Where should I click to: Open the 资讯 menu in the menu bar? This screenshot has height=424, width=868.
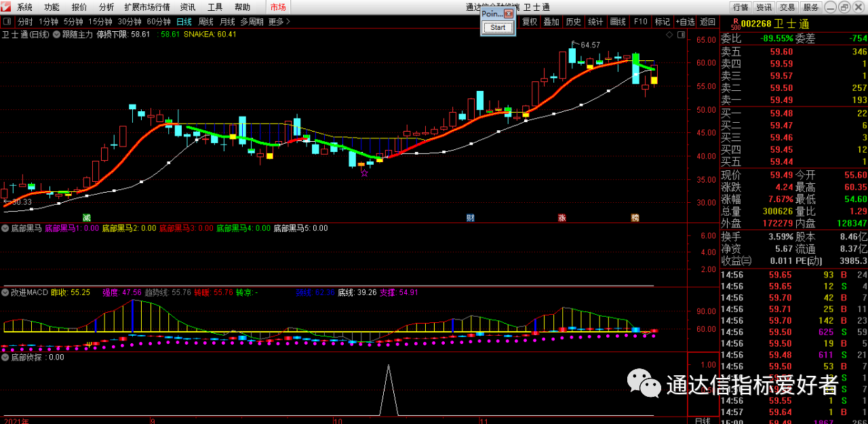188,7
